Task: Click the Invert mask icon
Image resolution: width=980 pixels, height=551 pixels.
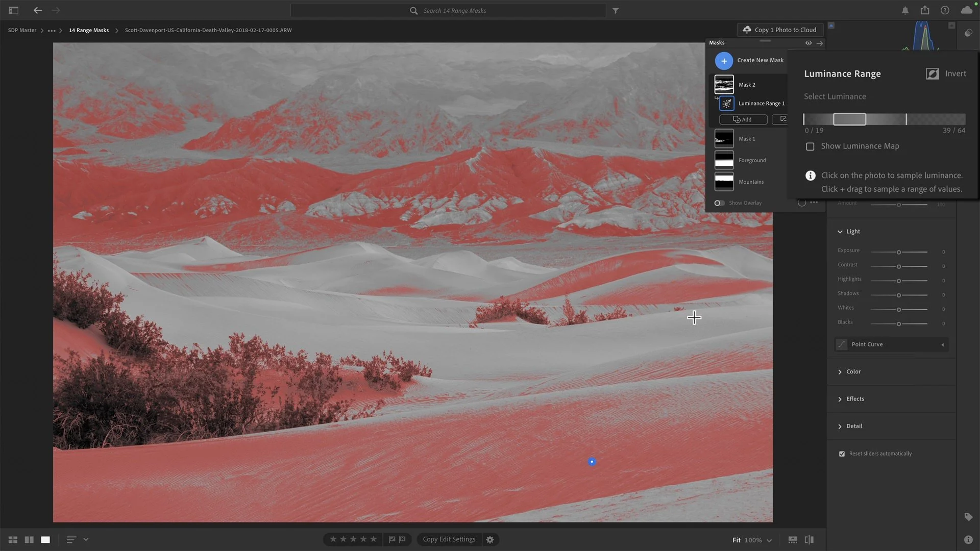Action: [933, 73]
